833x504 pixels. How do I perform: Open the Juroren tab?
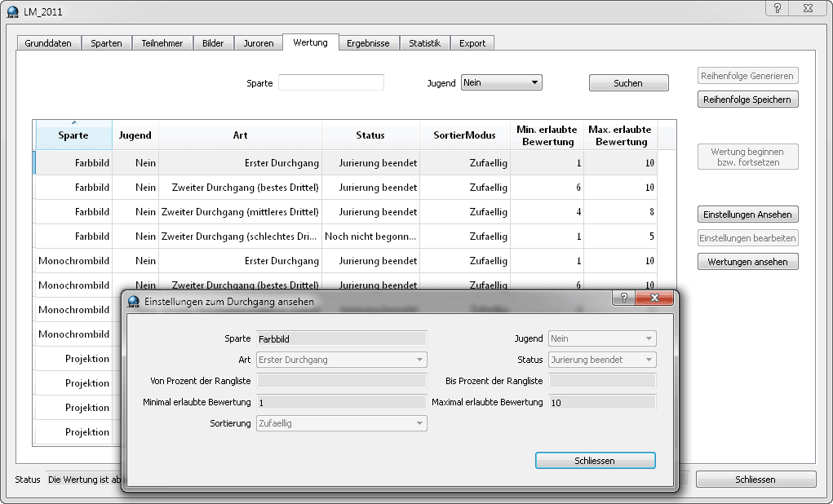click(259, 43)
